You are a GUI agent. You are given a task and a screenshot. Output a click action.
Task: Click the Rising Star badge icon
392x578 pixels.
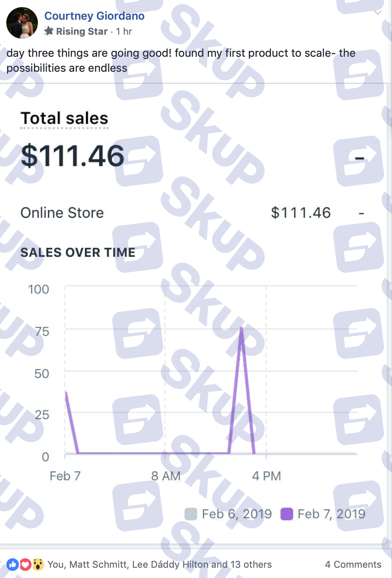coord(49,31)
